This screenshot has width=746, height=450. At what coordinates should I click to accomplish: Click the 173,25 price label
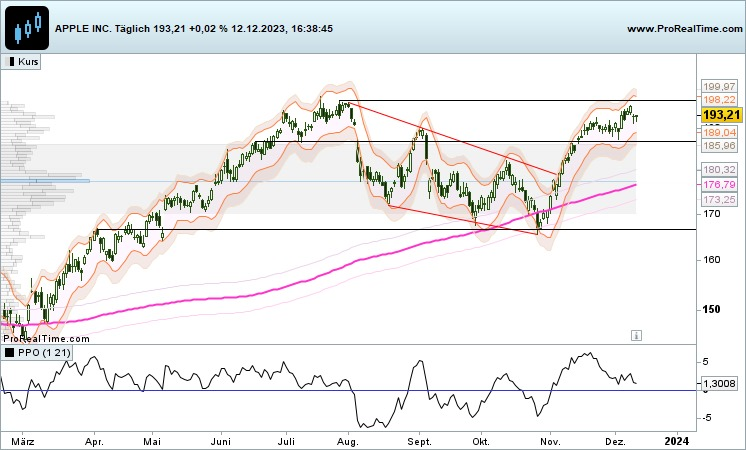719,199
